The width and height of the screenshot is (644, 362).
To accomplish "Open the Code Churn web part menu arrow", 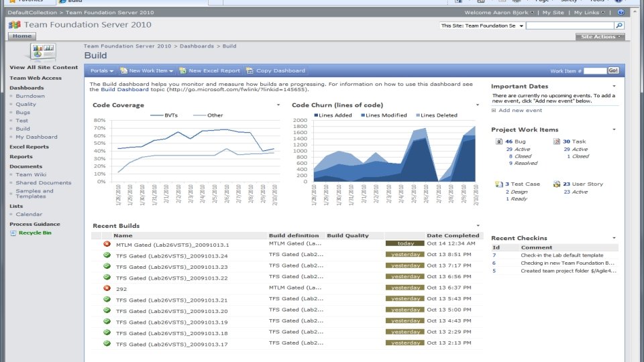I will pyautogui.click(x=477, y=105).
